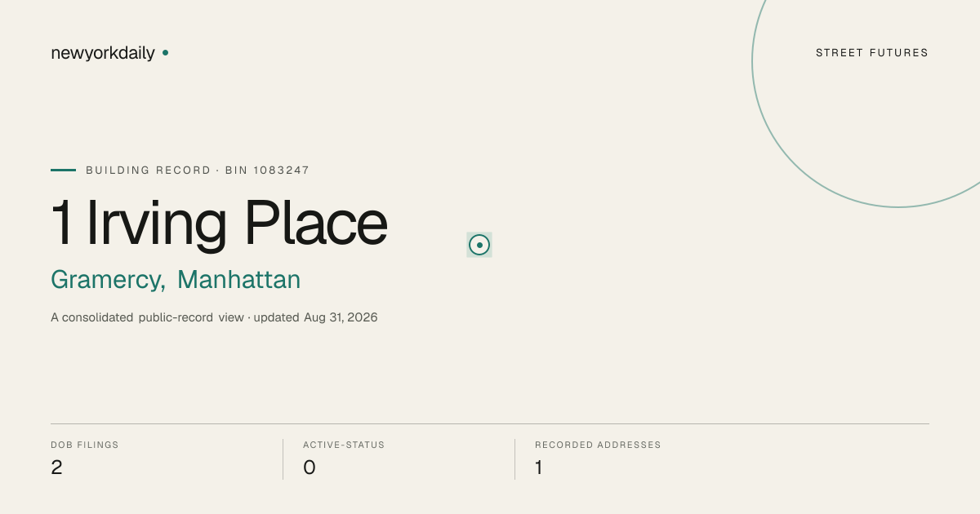Click the green dash before Building Record
This screenshot has height=514, width=980.
pyautogui.click(x=63, y=170)
